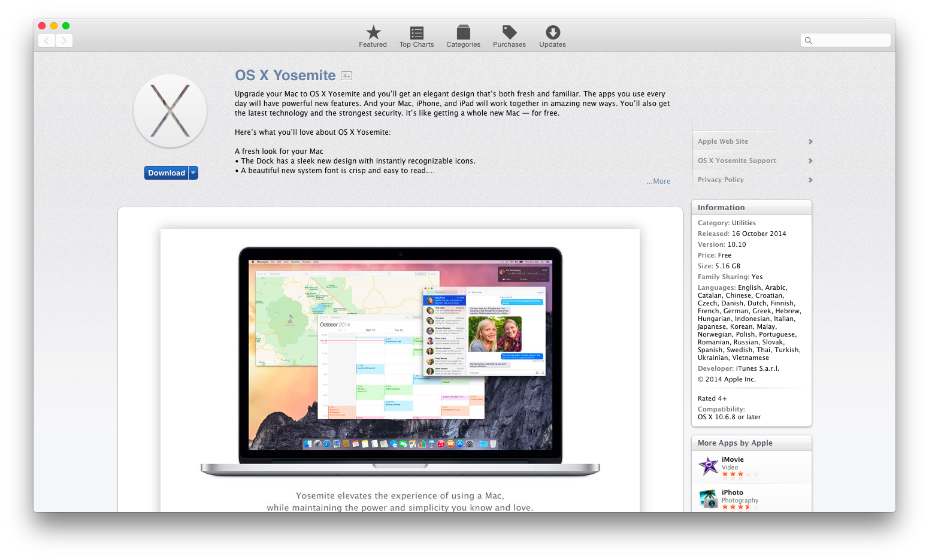Viewport: 929px width, 560px height.
Task: Expand description with ...More link
Action: point(658,181)
